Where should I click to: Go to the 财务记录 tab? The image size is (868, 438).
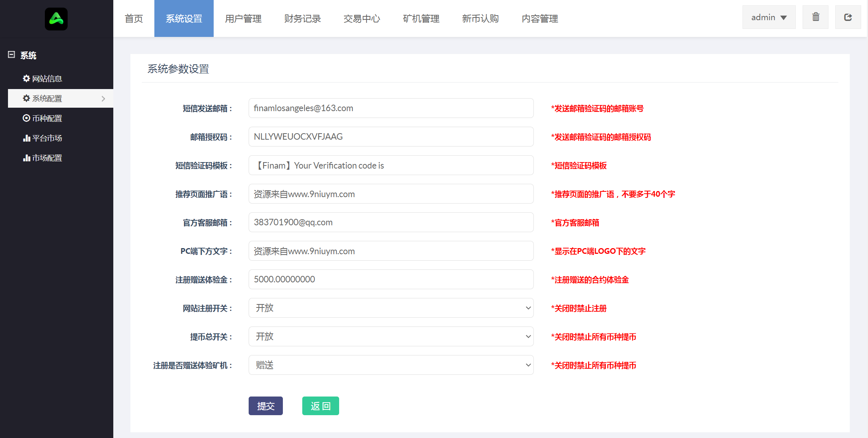coord(302,18)
